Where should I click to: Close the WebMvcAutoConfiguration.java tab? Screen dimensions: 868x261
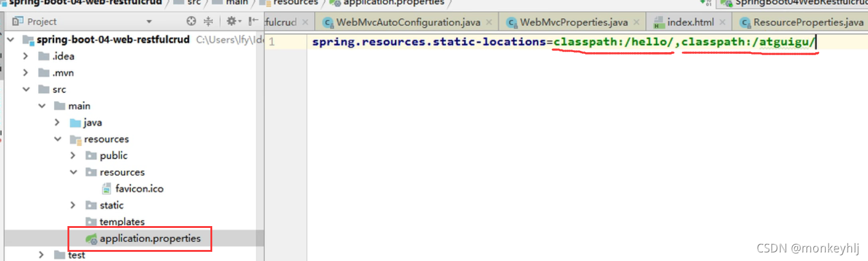[489, 23]
